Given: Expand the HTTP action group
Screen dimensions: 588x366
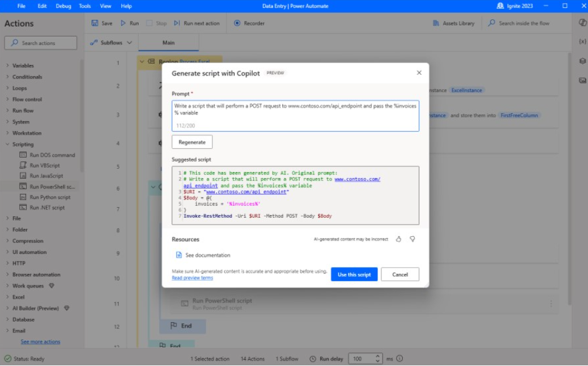Looking at the screenshot, I should click(7, 263).
